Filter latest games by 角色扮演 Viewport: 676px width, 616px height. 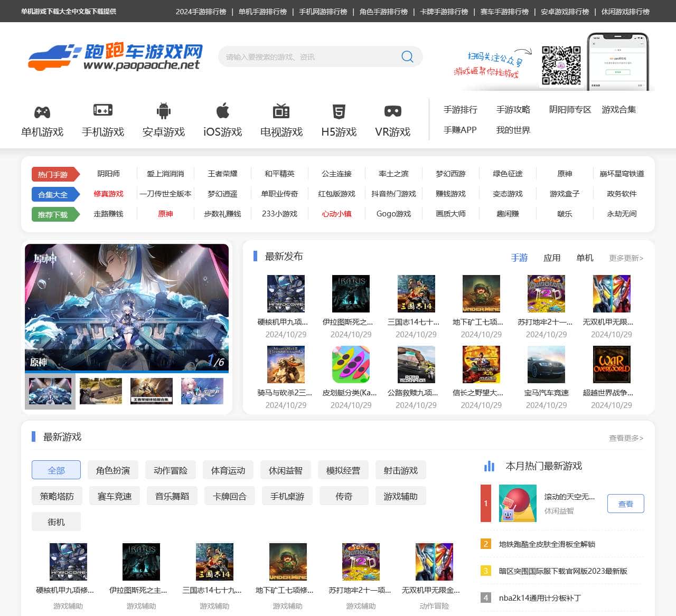113,470
